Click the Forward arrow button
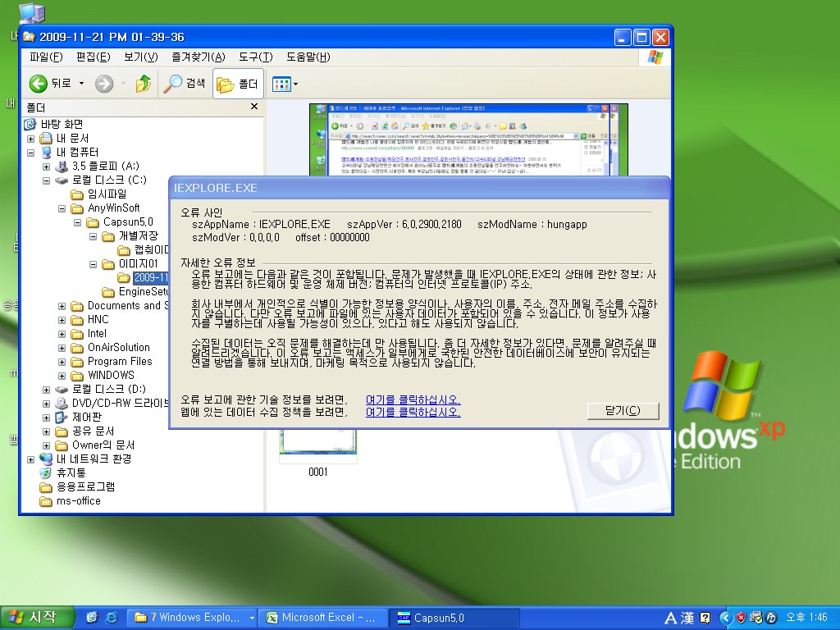 pyautogui.click(x=104, y=84)
